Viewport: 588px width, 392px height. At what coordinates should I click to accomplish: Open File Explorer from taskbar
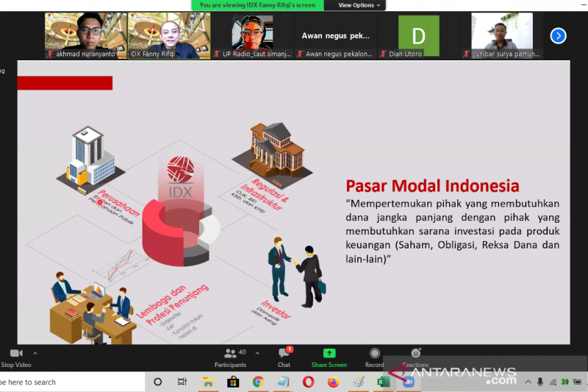(208, 382)
